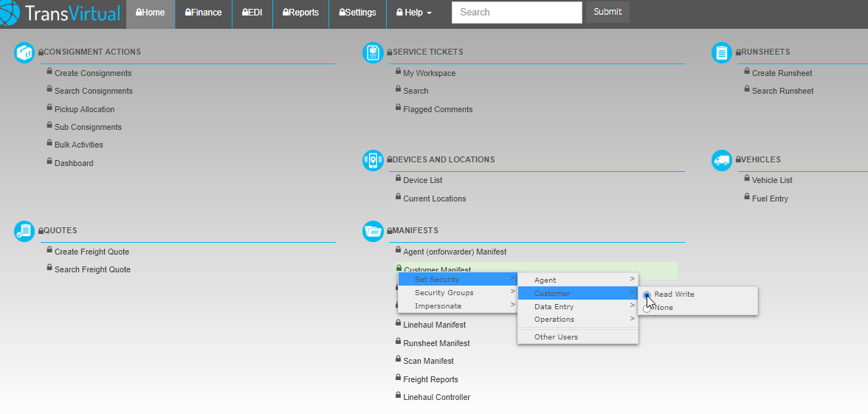Screen dimensions: 868x414
Task: Open the Search Freight Quote link
Action: 92,269
